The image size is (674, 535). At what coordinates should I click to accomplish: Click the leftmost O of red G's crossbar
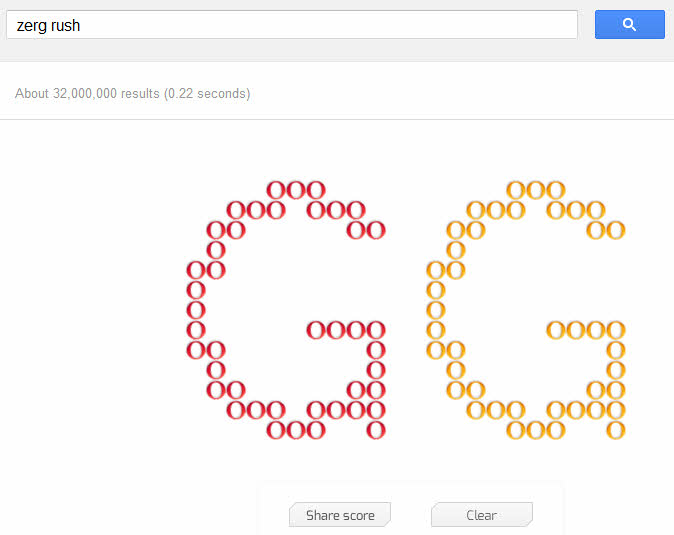316,330
